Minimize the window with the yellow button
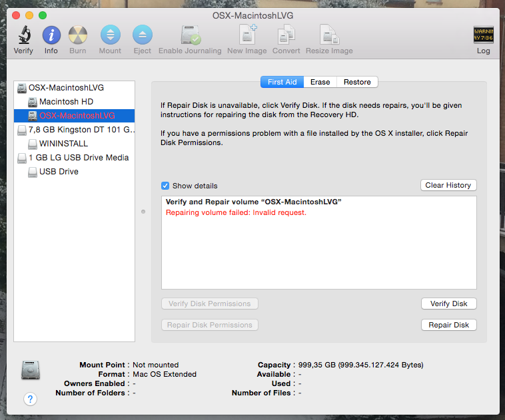The width and height of the screenshot is (505, 420). (x=29, y=15)
